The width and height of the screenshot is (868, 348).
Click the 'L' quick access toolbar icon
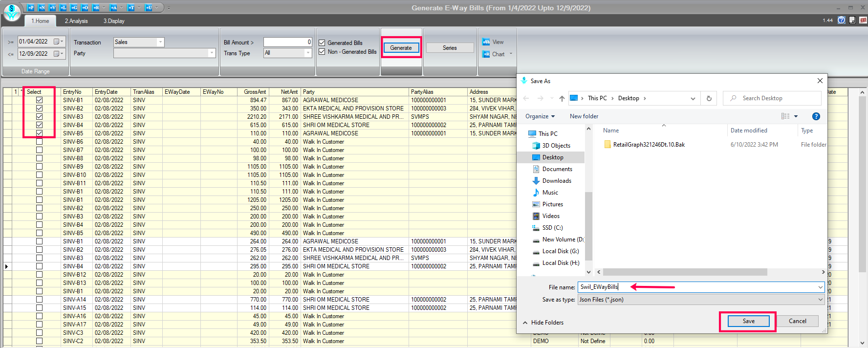coord(64,8)
